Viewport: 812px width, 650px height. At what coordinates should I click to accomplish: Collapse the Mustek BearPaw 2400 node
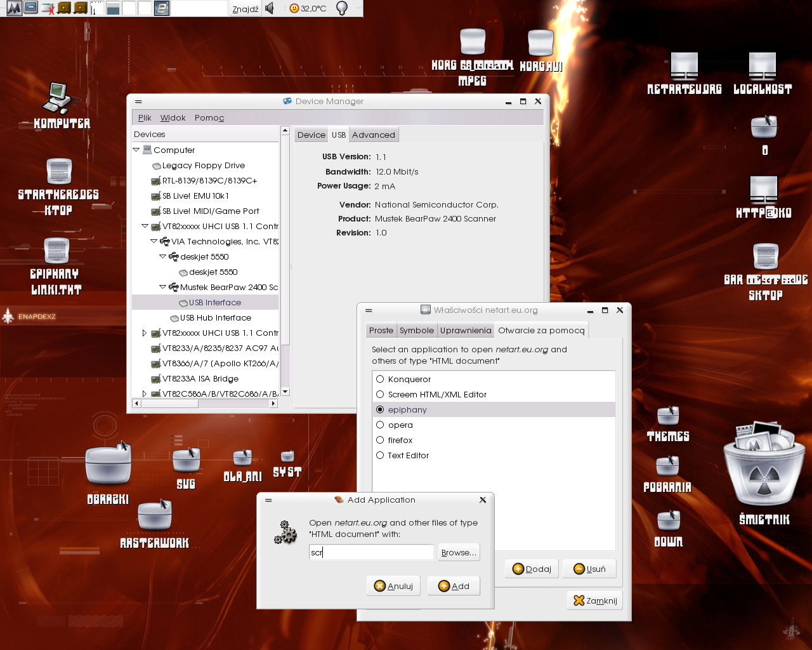(x=162, y=287)
